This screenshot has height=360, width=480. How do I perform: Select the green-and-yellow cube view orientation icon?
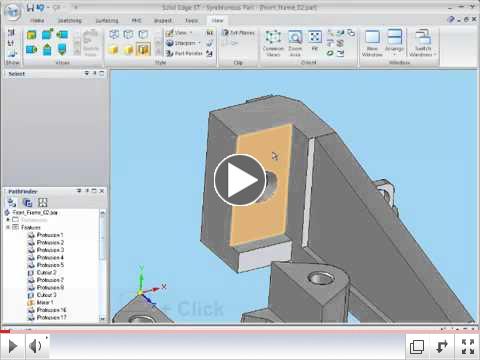[x=32, y=35]
